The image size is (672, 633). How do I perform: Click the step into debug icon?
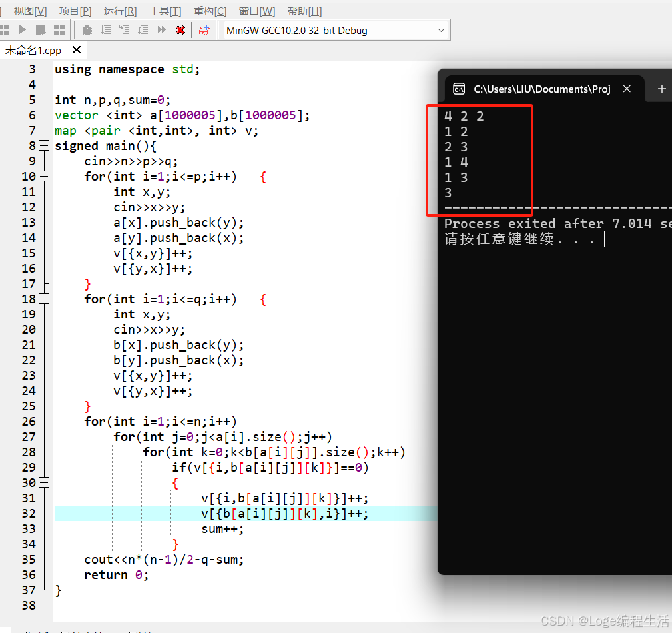pyautogui.click(x=125, y=30)
